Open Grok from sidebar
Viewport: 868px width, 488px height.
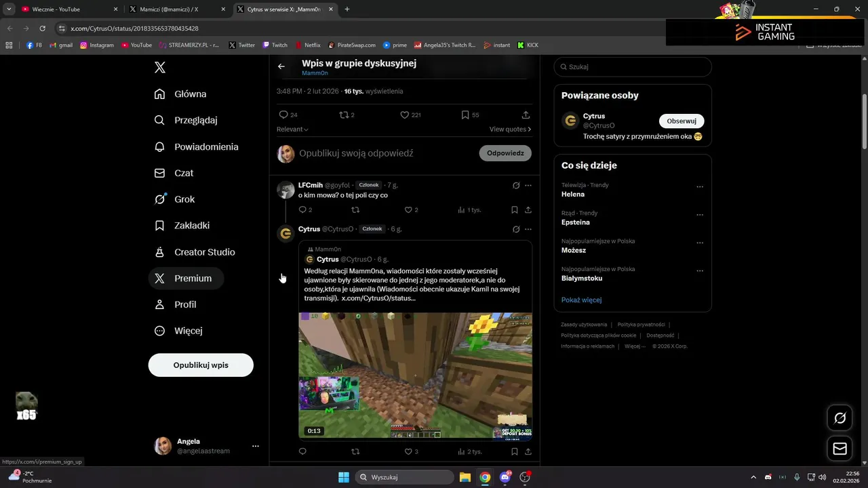[x=174, y=199]
